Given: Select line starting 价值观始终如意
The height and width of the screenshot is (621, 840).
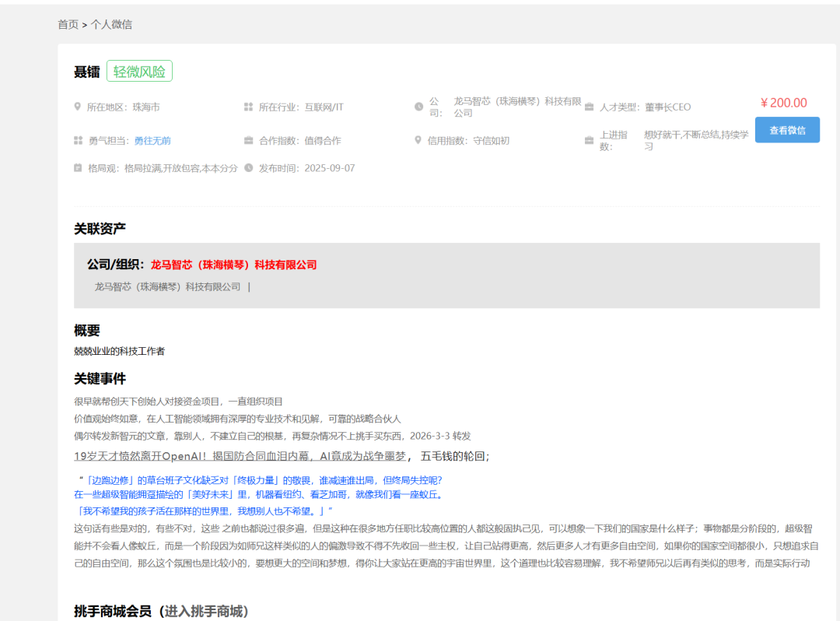Looking at the screenshot, I should [x=237, y=419].
